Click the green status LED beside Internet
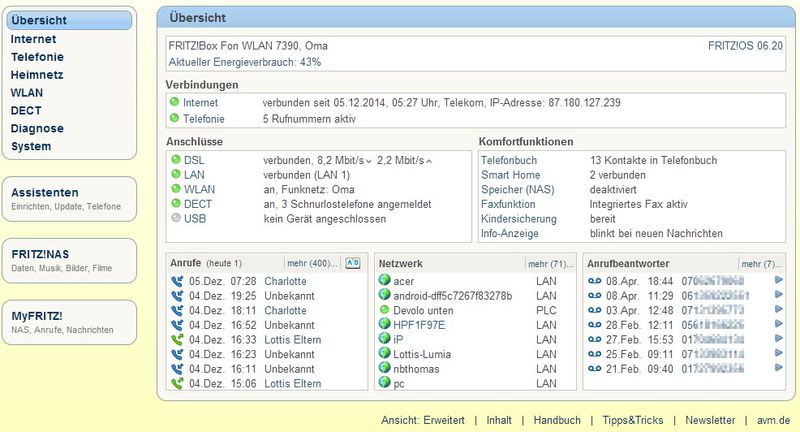Screen dimensions: 800x432 pos(174,102)
